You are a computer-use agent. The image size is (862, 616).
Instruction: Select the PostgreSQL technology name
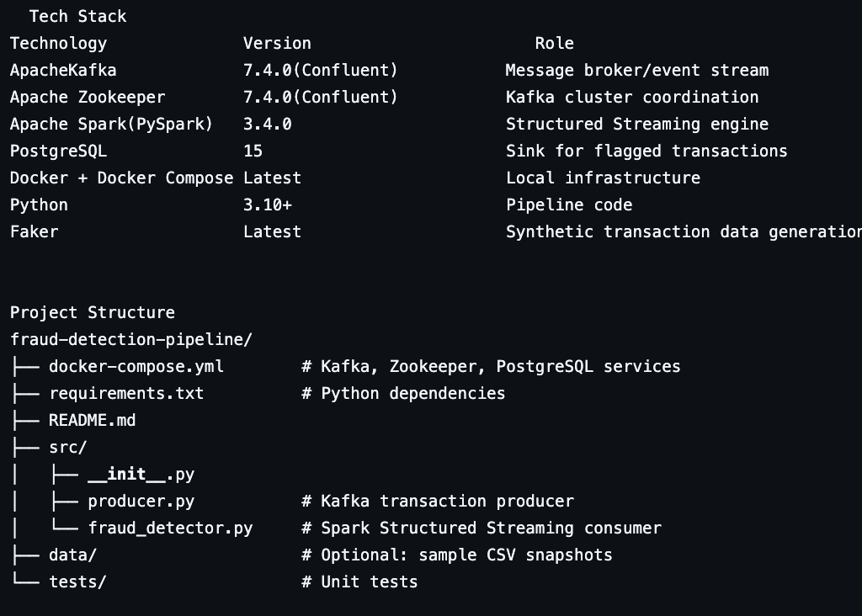[x=58, y=151]
